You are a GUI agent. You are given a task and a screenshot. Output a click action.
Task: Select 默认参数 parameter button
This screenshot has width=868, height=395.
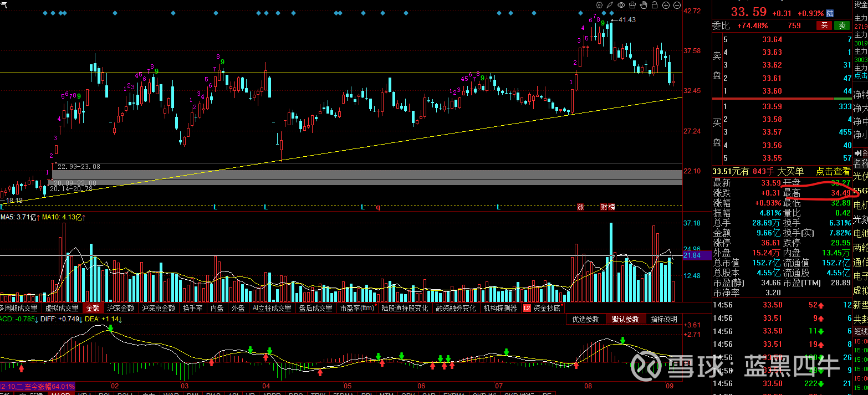[625, 319]
